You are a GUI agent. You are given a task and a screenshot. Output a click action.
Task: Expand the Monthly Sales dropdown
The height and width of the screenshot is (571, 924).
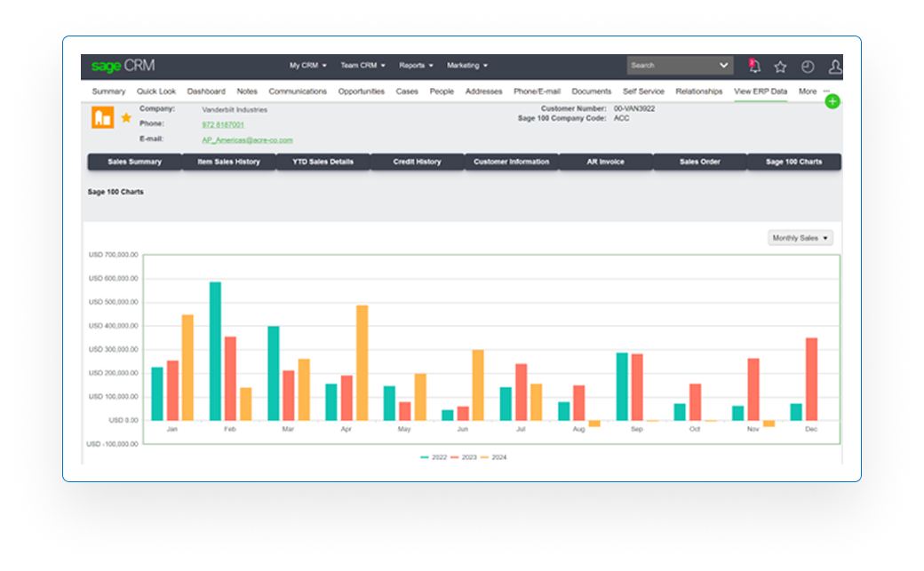pyautogui.click(x=800, y=238)
